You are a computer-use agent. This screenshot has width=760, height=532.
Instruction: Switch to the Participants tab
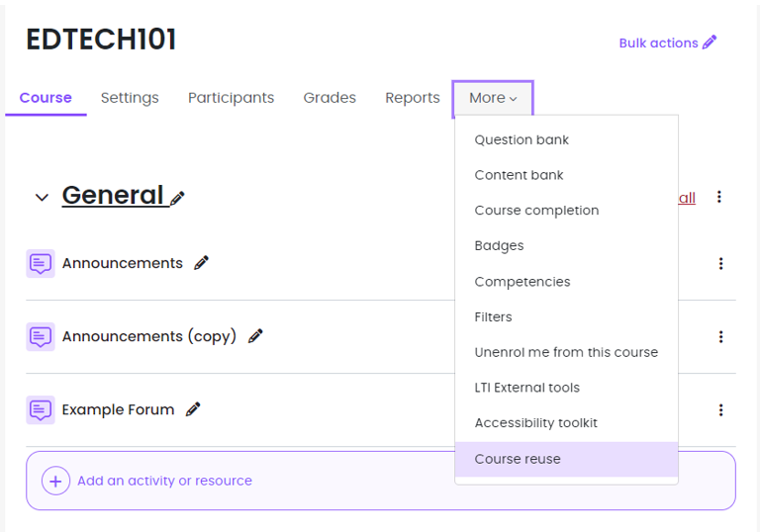pos(231,98)
